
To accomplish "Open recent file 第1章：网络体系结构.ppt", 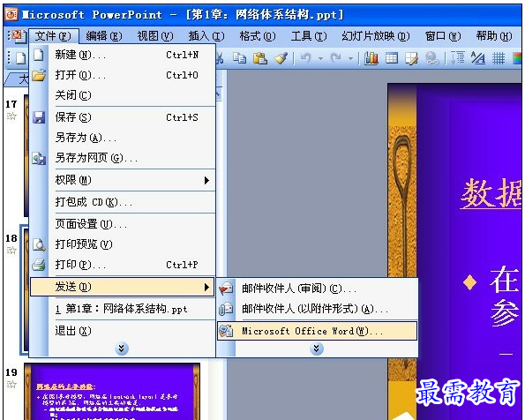I will point(123,309).
